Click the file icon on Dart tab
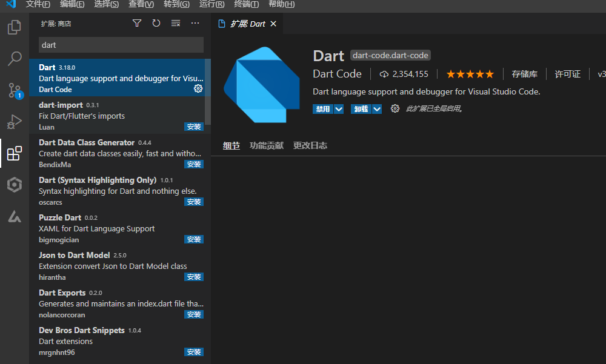The height and width of the screenshot is (364, 606). pyautogui.click(x=222, y=24)
